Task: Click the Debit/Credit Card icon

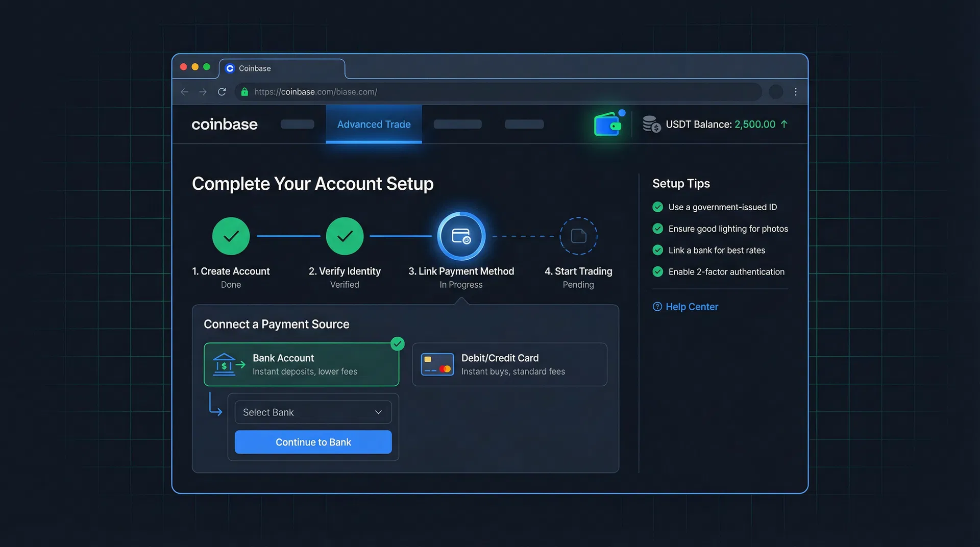Action: point(437,364)
